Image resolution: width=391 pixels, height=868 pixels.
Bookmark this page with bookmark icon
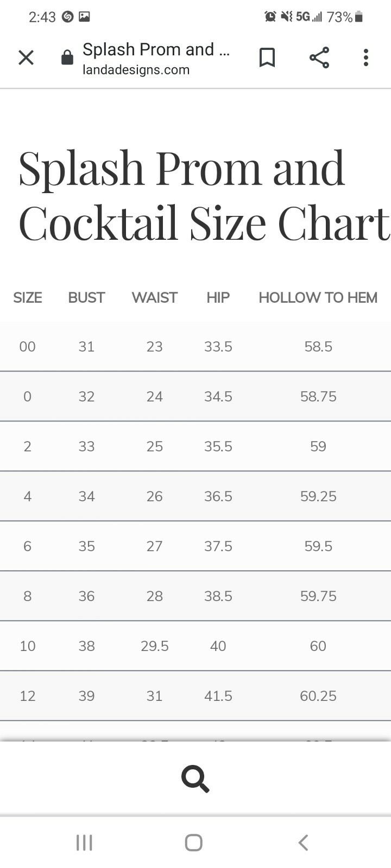coord(267,58)
